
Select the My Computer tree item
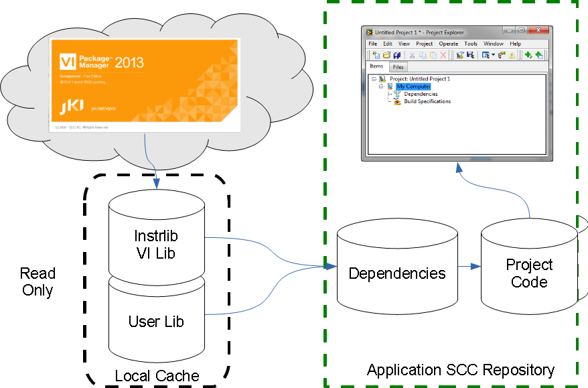414,86
